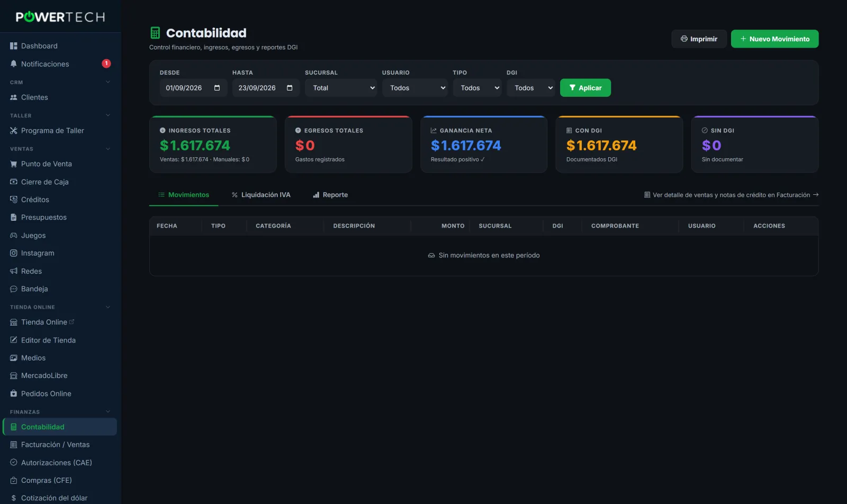The height and width of the screenshot is (504, 847).
Task: Open Cierre de Caja icon
Action: 14,182
